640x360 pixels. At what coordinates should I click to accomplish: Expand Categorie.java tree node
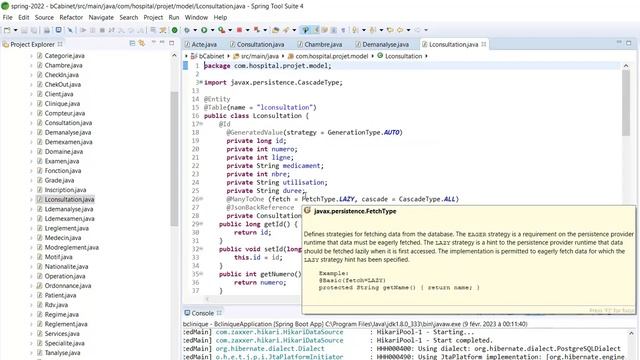[31, 56]
